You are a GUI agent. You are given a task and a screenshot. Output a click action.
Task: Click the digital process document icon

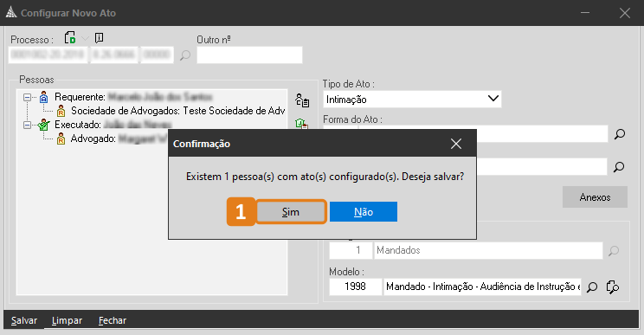(x=70, y=38)
